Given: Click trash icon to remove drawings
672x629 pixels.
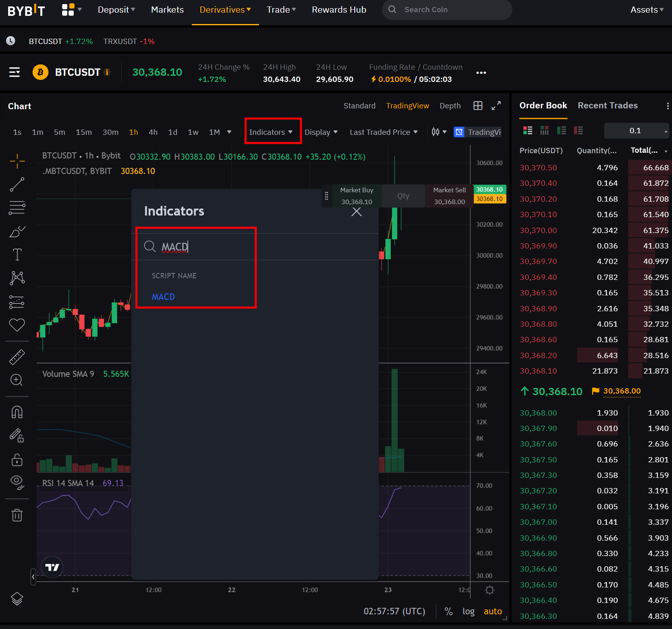Looking at the screenshot, I should (17, 515).
